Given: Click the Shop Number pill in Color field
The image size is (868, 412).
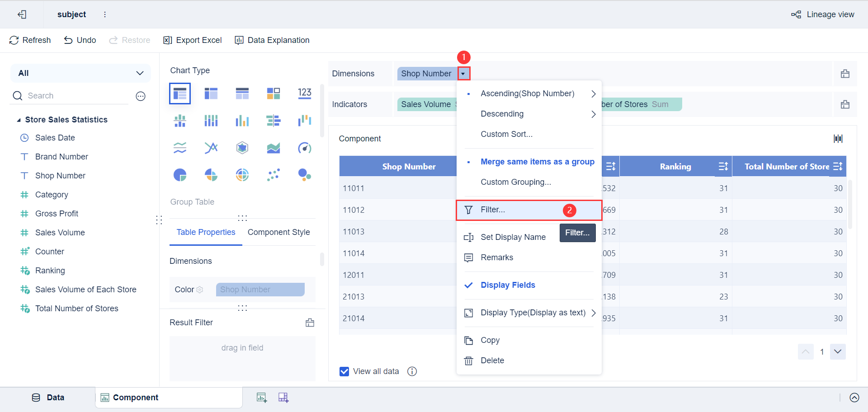Looking at the screenshot, I should click(260, 290).
